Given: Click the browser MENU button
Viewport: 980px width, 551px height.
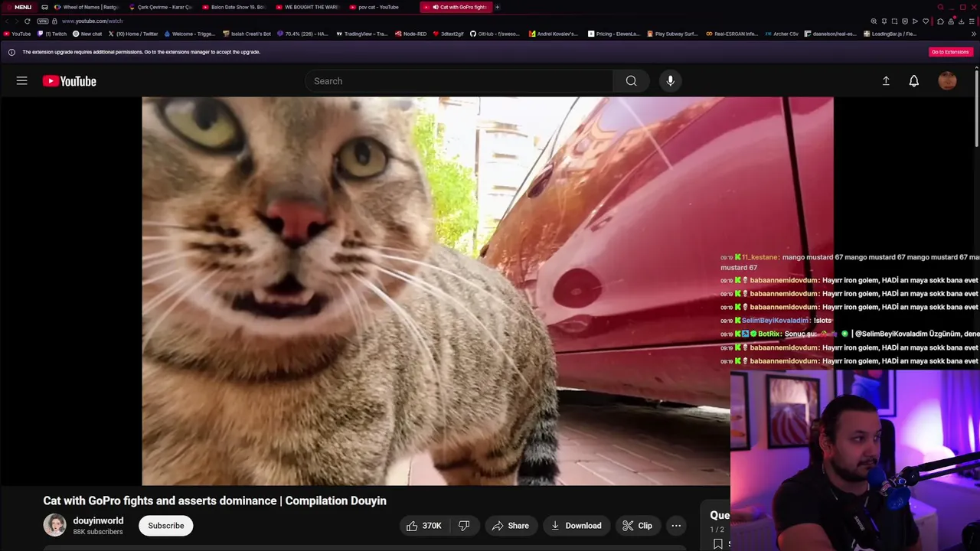Looking at the screenshot, I should tap(18, 7).
